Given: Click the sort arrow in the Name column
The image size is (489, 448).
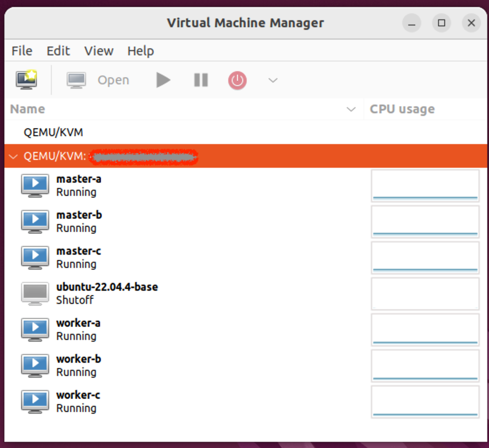Looking at the screenshot, I should (x=351, y=109).
